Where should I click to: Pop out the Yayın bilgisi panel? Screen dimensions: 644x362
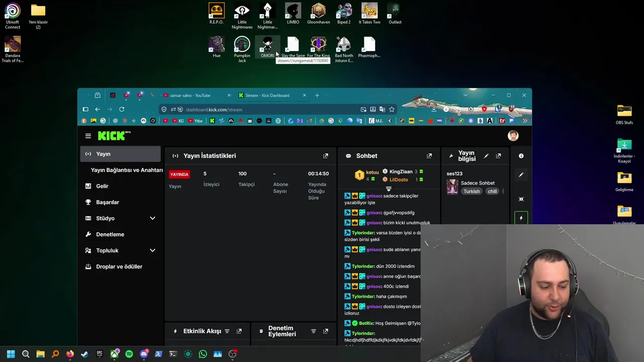(x=498, y=156)
